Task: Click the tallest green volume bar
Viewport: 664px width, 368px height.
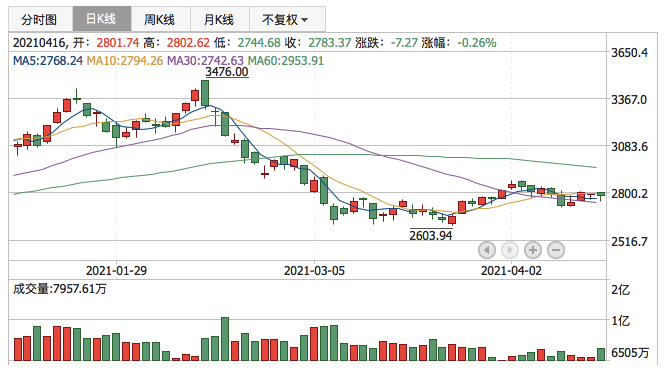Action: (225, 339)
